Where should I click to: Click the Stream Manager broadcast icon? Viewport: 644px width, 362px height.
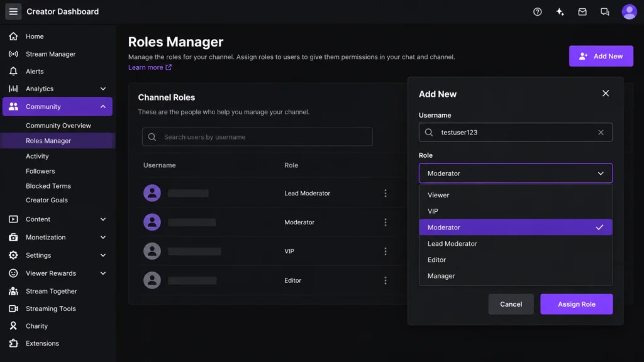(13, 54)
